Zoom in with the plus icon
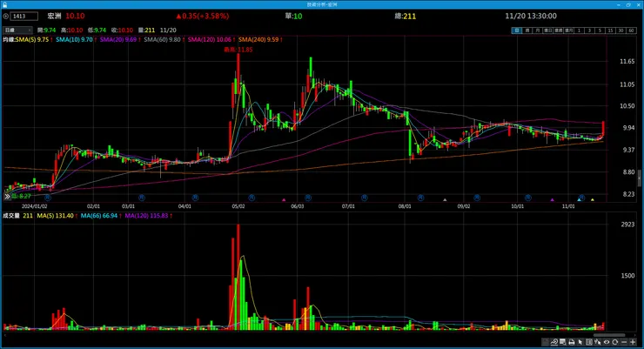The image size is (644, 349). click(x=633, y=342)
